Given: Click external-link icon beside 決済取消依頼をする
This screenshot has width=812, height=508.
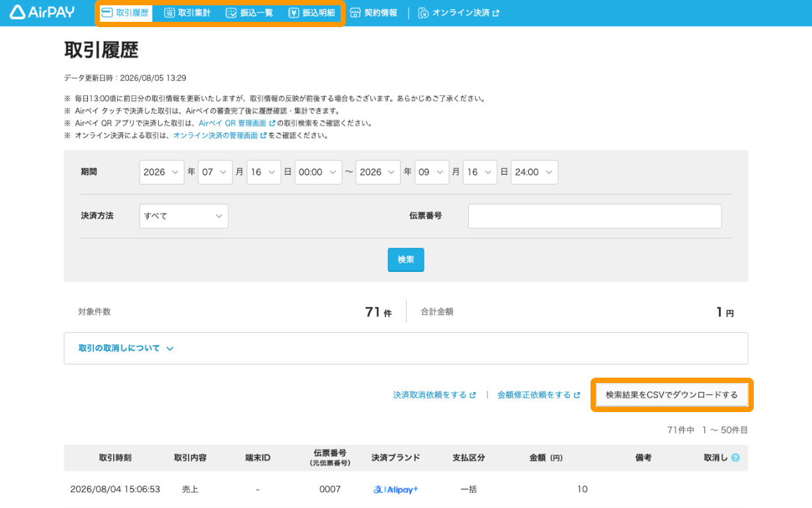Looking at the screenshot, I should [x=472, y=395].
